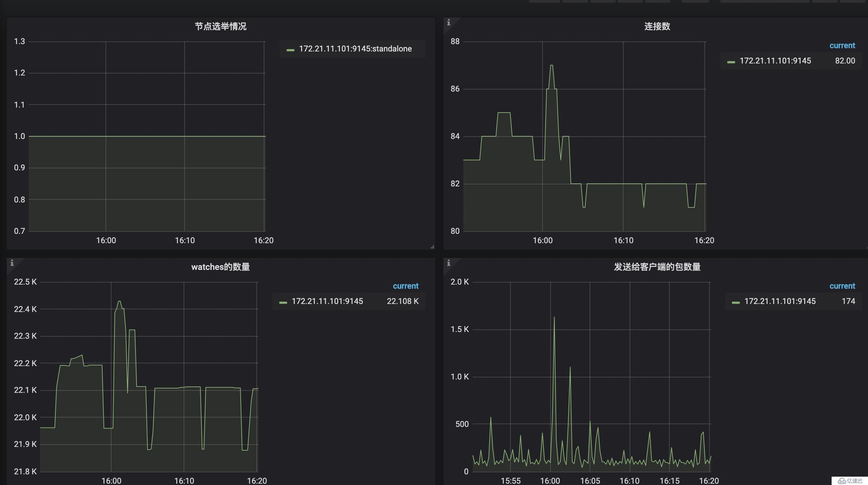Viewport: 868px width, 485px height.
Task: Sort watches legend by current column
Action: (x=405, y=286)
